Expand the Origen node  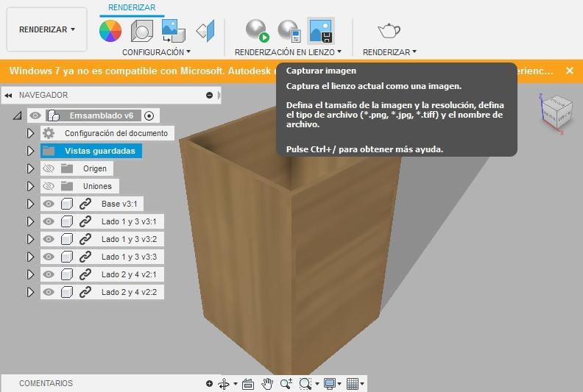point(30,168)
